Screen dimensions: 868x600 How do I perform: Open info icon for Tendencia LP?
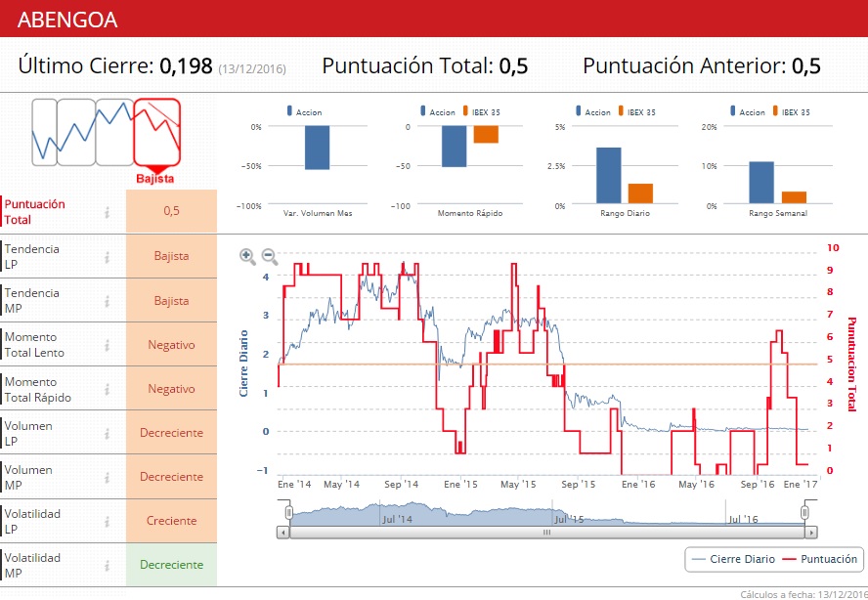pos(107,257)
